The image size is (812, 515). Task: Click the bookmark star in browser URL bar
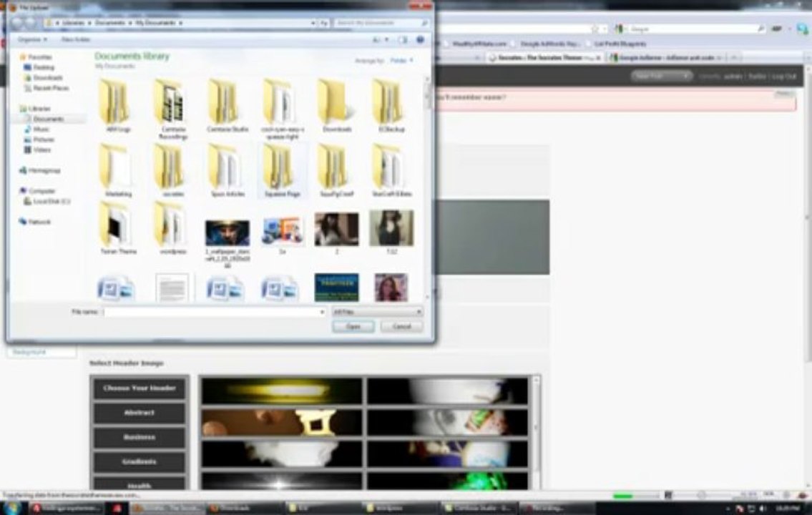tap(595, 29)
